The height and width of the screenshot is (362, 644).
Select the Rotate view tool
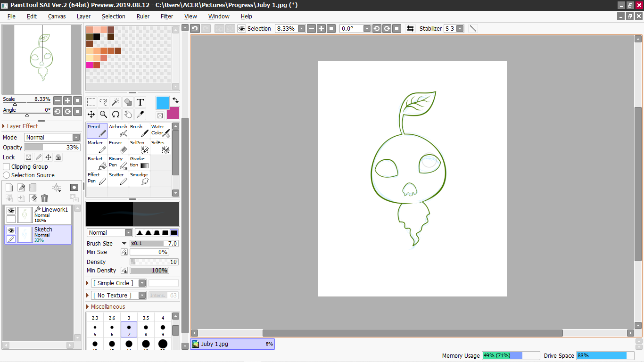[x=116, y=115]
